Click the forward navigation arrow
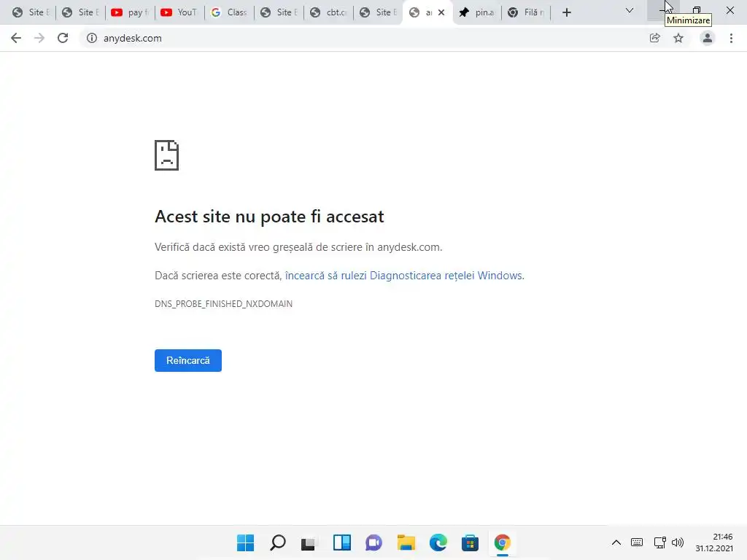Screen dimensions: 747x560 (x=39, y=38)
